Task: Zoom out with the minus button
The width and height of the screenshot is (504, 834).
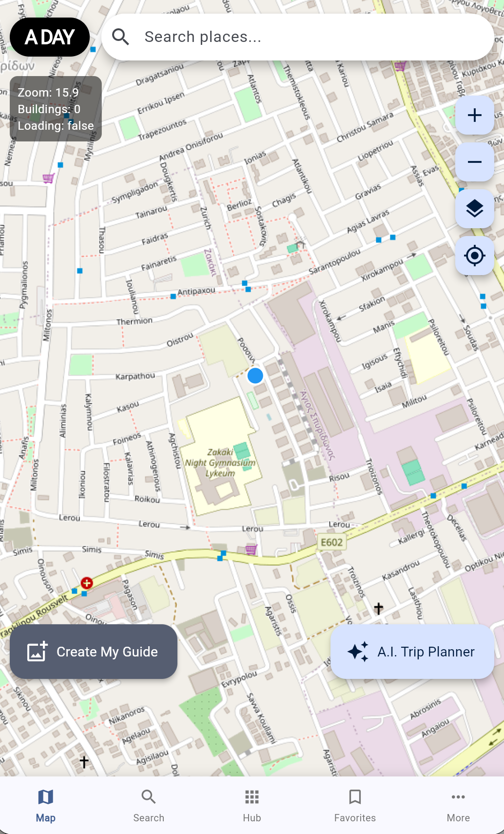Action: pyautogui.click(x=474, y=162)
